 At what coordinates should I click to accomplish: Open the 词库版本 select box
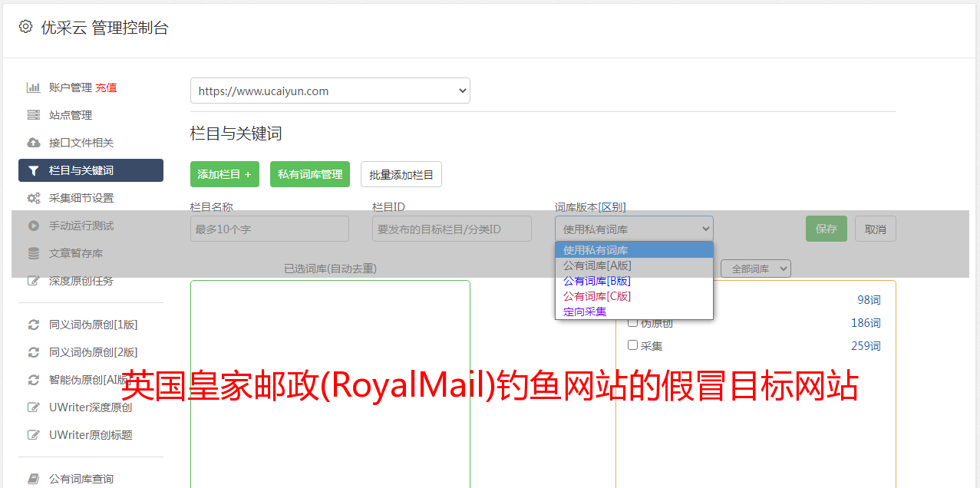click(634, 229)
